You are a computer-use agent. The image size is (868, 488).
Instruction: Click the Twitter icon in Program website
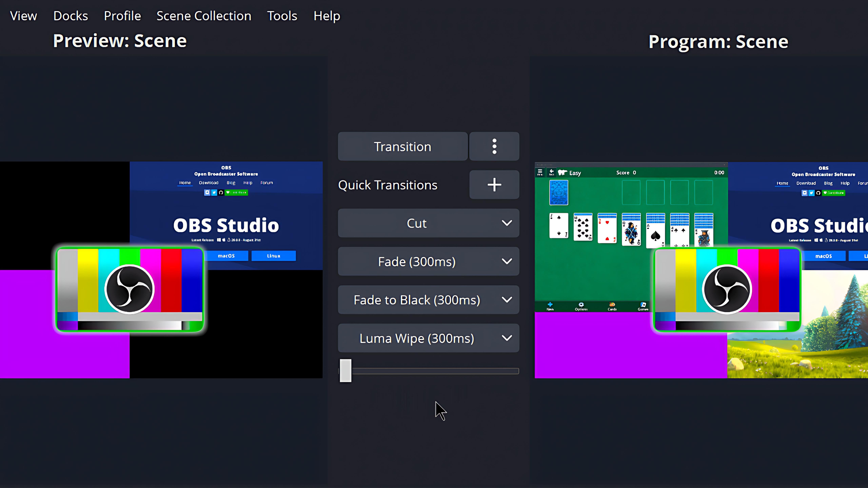[811, 193]
